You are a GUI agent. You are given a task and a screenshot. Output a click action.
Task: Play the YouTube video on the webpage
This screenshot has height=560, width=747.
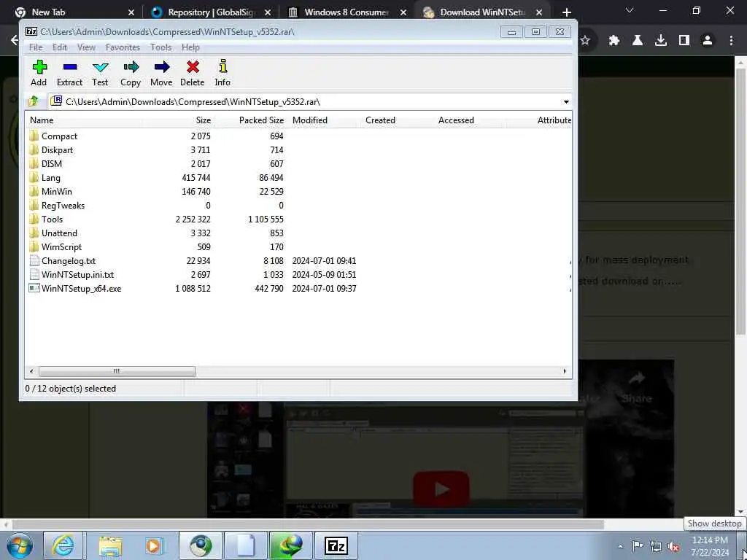(x=441, y=489)
